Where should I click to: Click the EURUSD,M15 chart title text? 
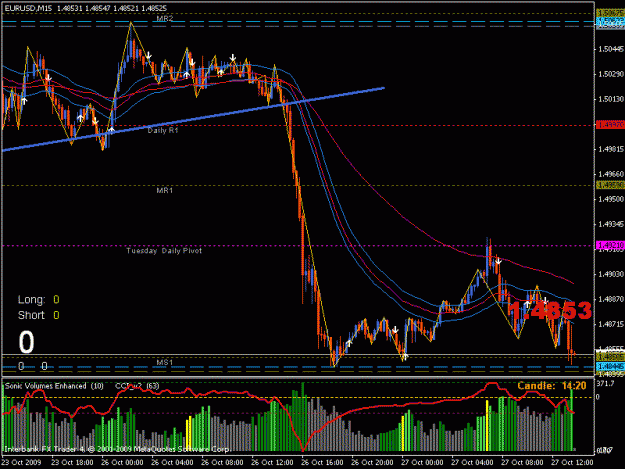28,8
